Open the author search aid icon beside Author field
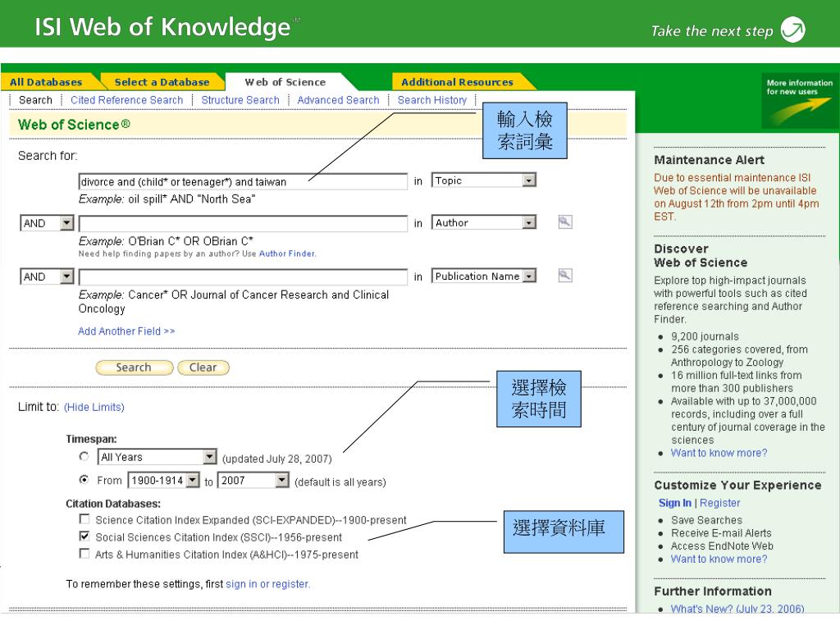Image resolution: width=840 pixels, height=630 pixels. (x=564, y=221)
